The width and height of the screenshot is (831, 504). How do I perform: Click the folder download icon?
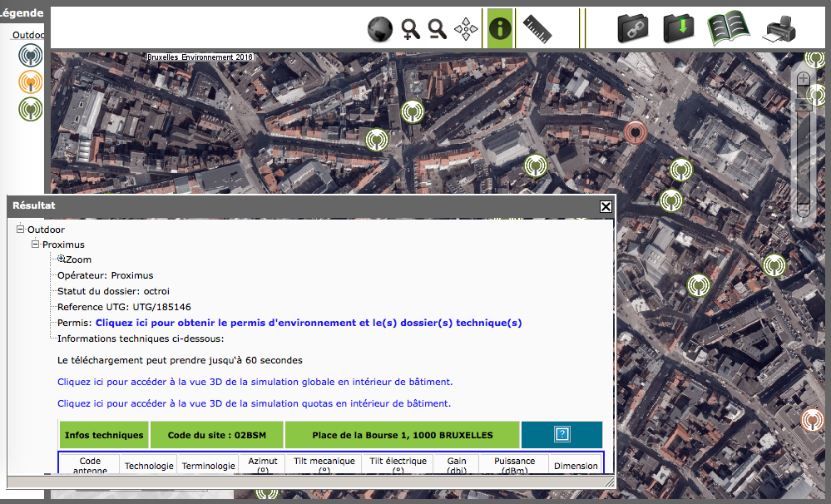pos(679,28)
